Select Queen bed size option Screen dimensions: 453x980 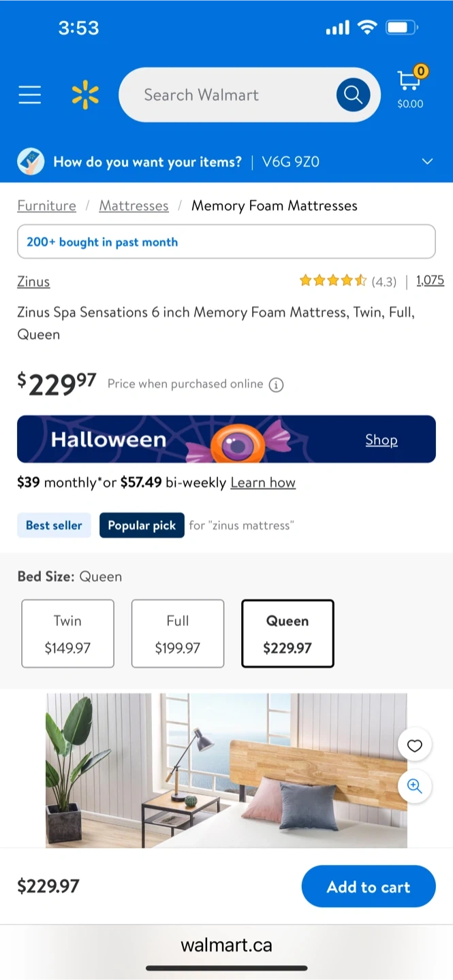[x=287, y=634]
